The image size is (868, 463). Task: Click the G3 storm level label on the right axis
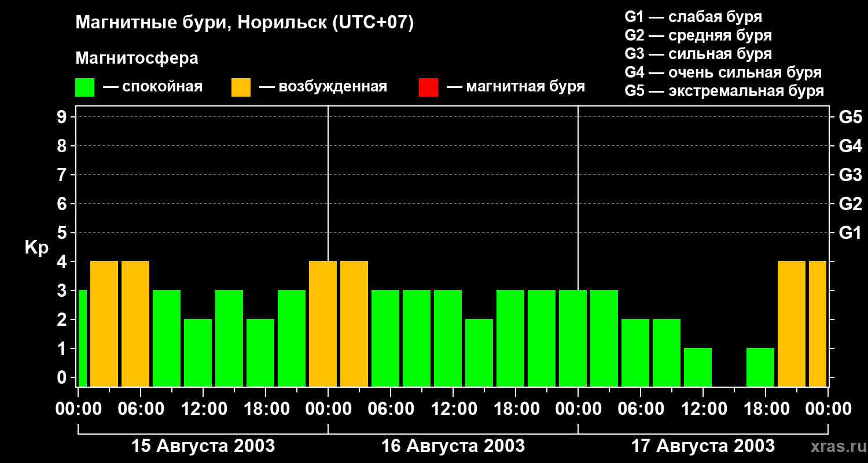click(x=850, y=175)
